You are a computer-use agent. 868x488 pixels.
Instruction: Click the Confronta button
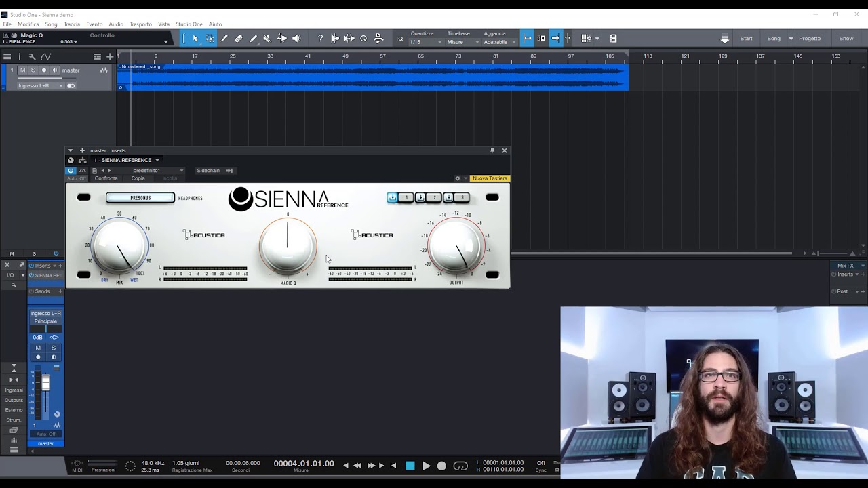pyautogui.click(x=106, y=178)
